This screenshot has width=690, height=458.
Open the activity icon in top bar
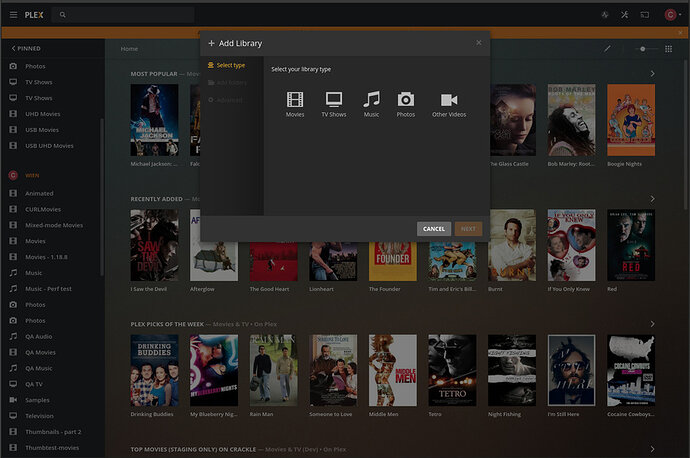pyautogui.click(x=605, y=15)
